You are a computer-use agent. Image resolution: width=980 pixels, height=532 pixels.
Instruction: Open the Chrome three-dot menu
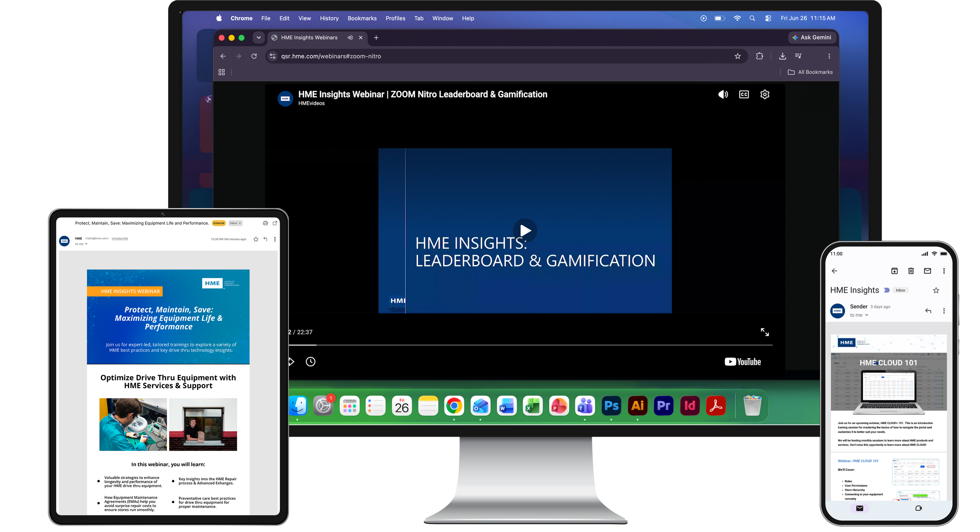coord(829,56)
